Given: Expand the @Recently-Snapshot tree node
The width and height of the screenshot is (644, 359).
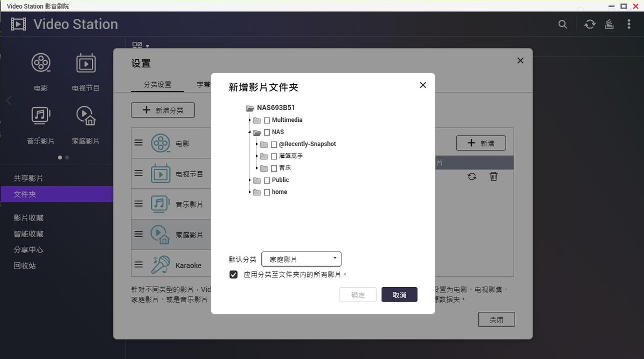Looking at the screenshot, I should point(257,144).
